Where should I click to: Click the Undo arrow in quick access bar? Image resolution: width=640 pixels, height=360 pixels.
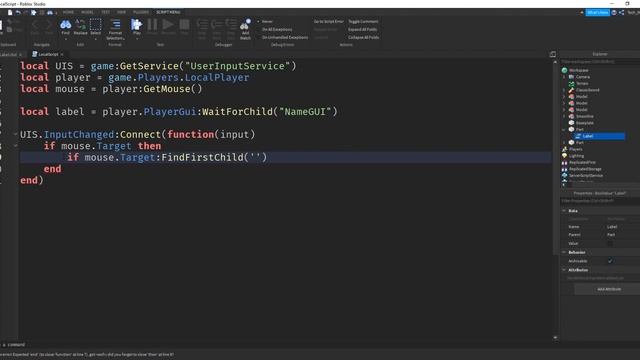(18, 13)
